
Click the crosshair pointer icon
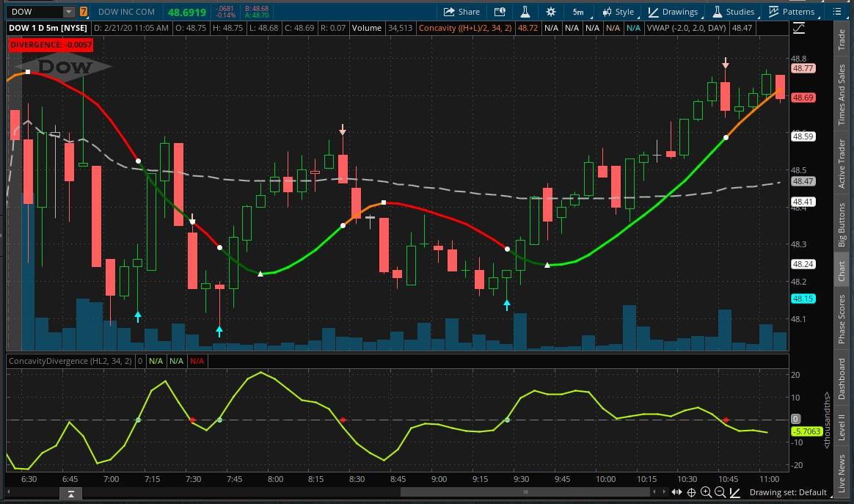[x=691, y=492]
